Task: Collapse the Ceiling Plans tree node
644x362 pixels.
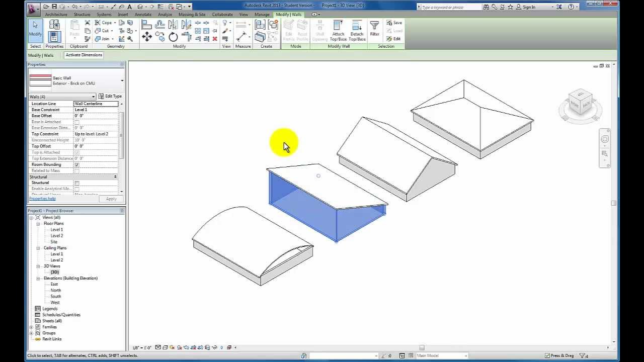Action: click(x=38, y=248)
